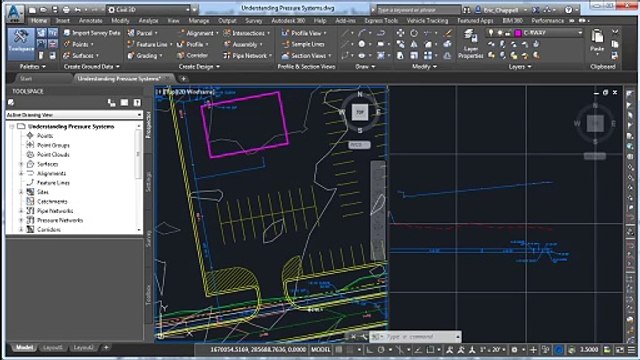
Task: Click the Pipe Network tool
Action: tap(248, 56)
